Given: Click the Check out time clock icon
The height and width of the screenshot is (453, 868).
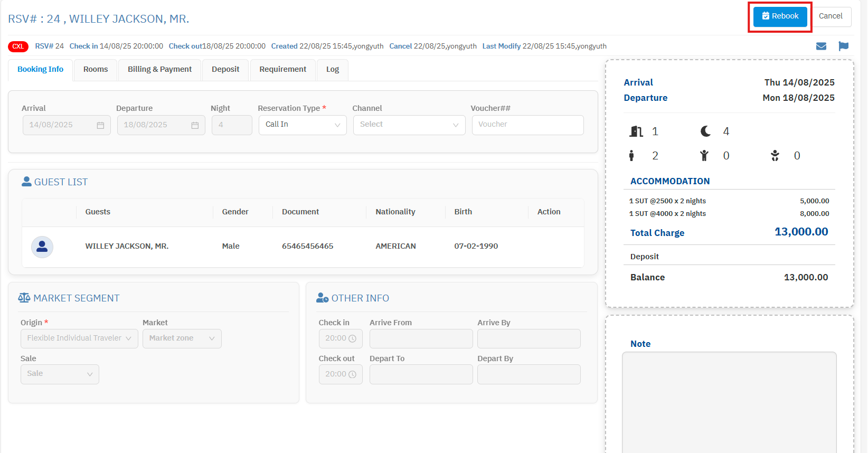Looking at the screenshot, I should pos(352,374).
